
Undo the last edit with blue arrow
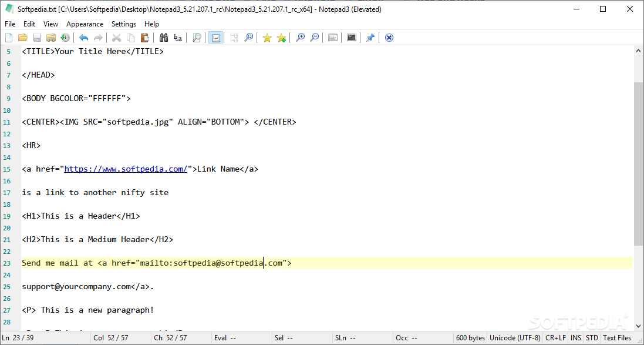click(x=84, y=38)
